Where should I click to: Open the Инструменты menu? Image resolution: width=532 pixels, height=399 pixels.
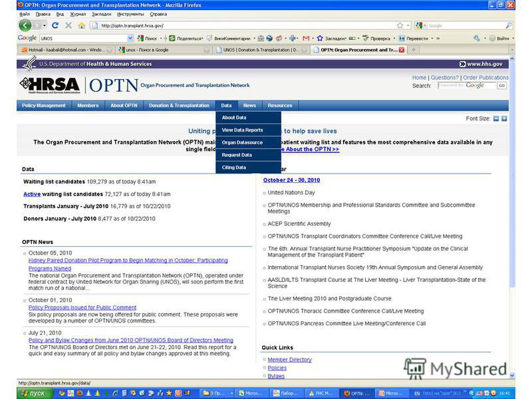(x=130, y=14)
